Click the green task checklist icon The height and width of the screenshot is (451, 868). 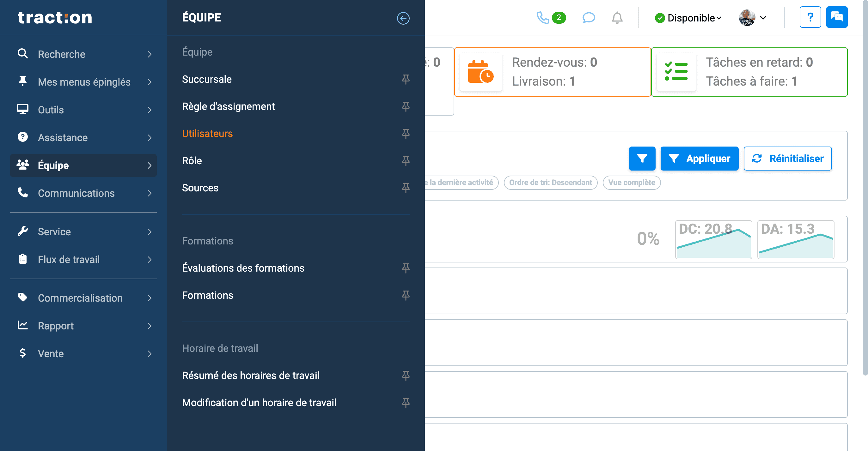(x=676, y=72)
